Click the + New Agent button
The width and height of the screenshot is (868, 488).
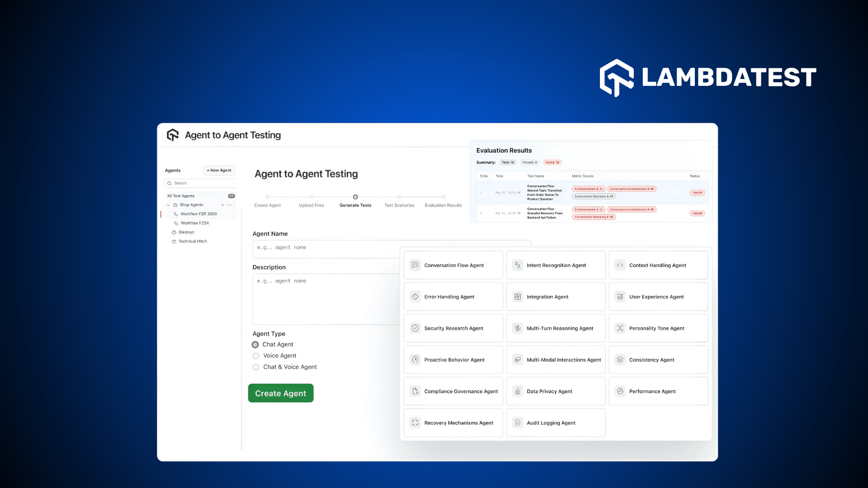[x=219, y=170]
